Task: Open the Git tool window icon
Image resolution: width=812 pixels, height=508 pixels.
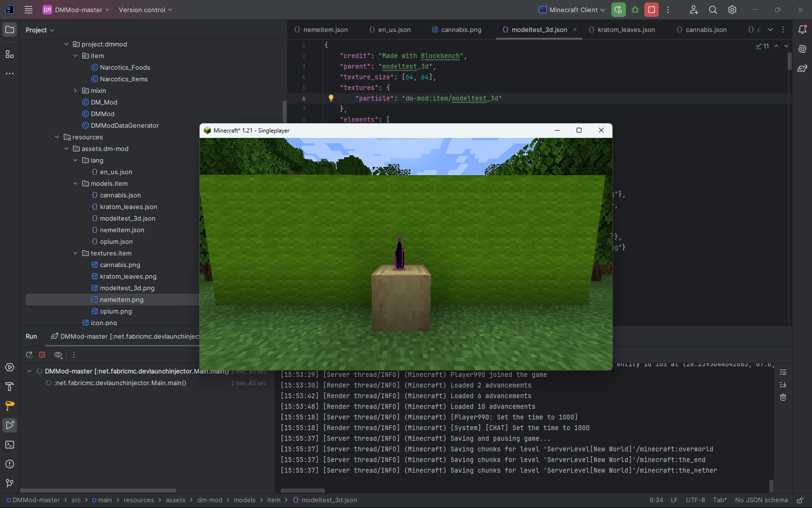Action: pos(10,483)
